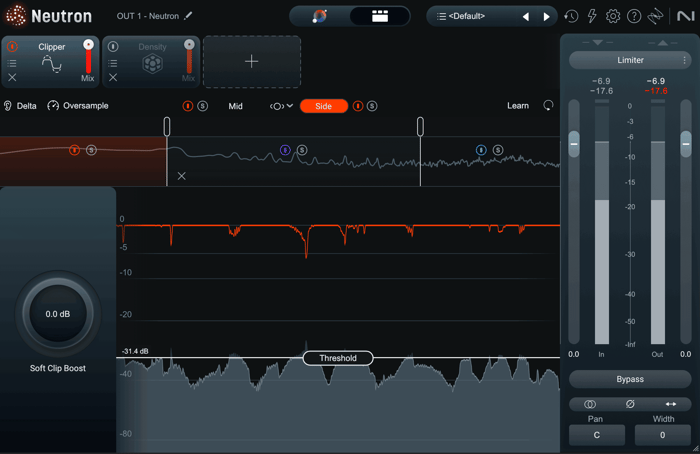Open the Limiter options menu
The width and height of the screenshot is (700, 454).
[x=684, y=60]
